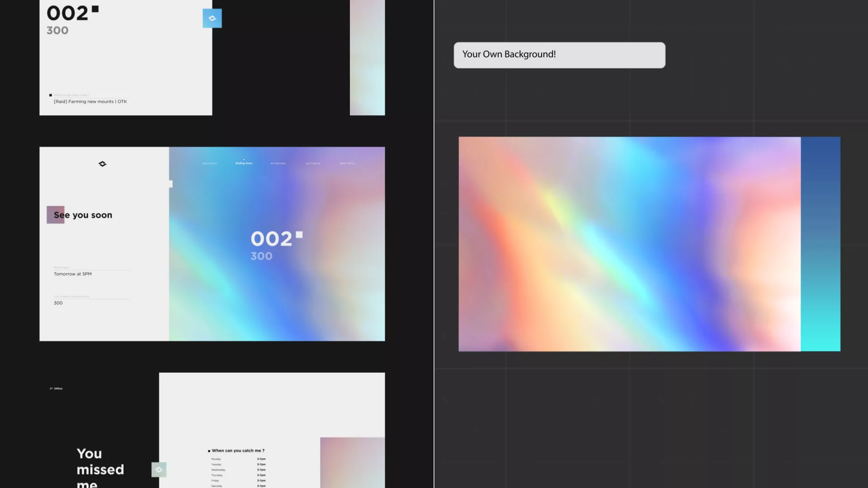Click the When can you catch me heading
The image size is (868, 488).
pos(238,450)
